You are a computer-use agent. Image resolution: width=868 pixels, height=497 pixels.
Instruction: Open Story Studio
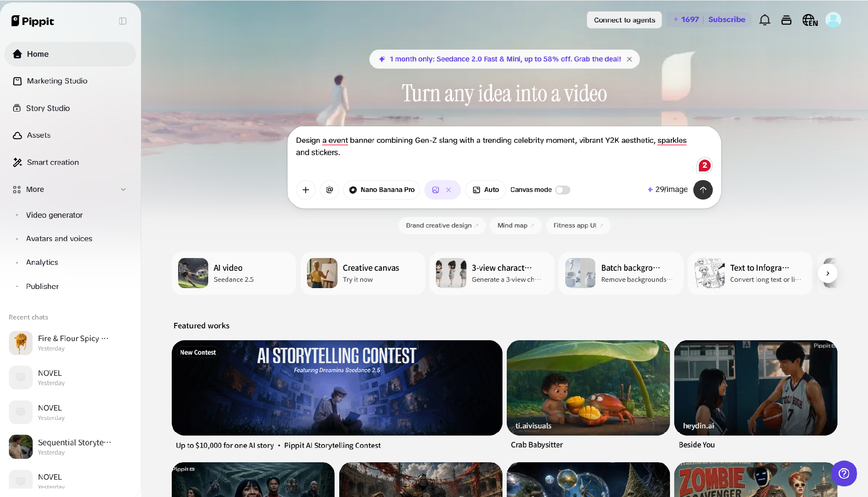[x=70, y=108]
